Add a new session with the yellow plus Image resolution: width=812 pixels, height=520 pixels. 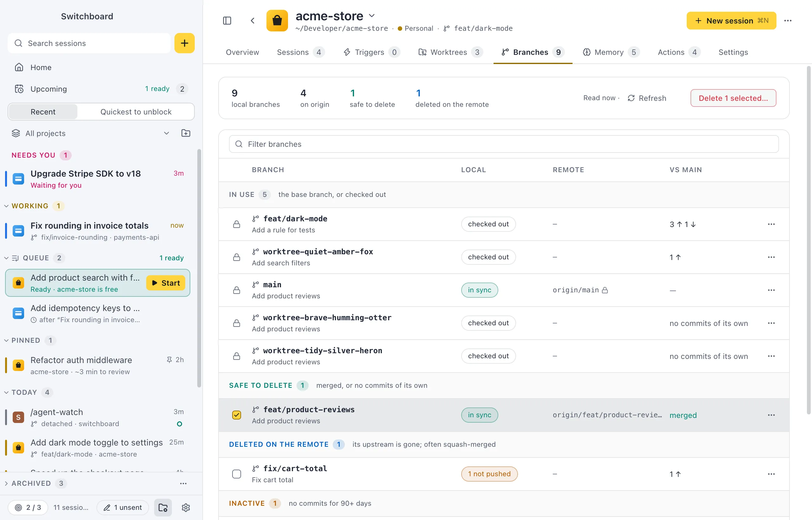(x=184, y=43)
